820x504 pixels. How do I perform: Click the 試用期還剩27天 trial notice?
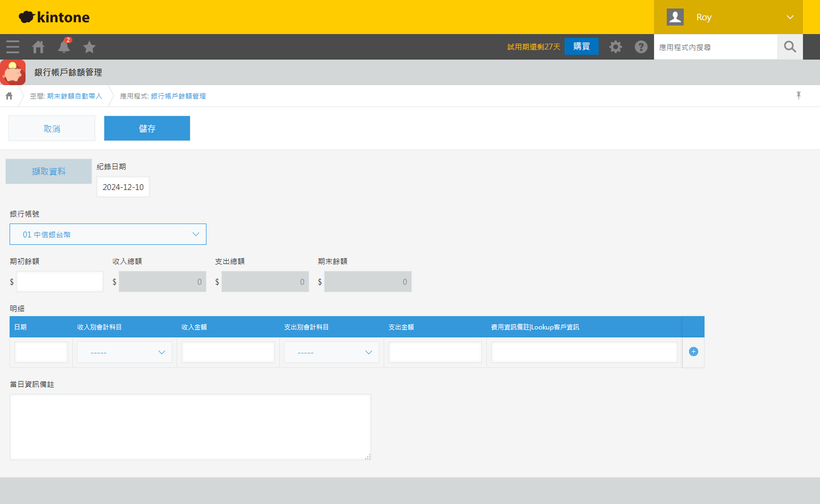(534, 47)
